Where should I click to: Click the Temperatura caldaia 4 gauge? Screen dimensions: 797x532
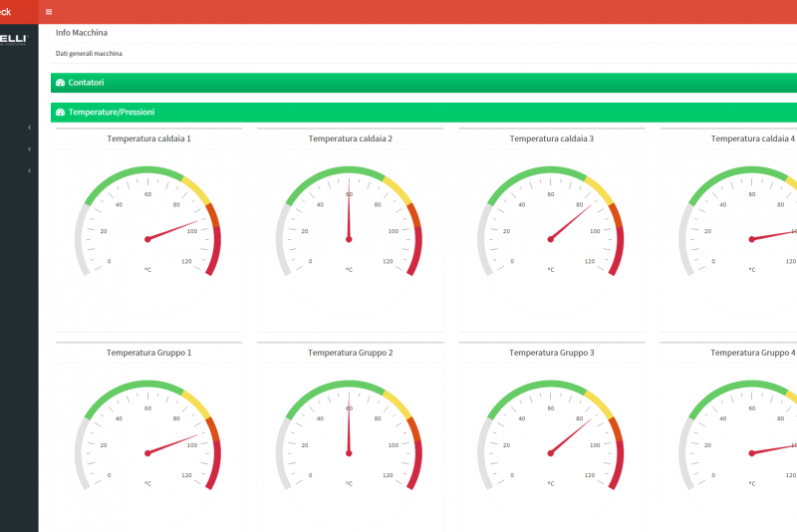(x=738, y=221)
